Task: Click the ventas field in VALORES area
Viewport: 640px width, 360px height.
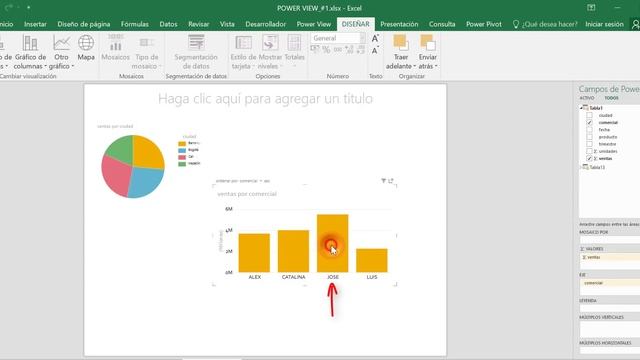Action: (610, 257)
